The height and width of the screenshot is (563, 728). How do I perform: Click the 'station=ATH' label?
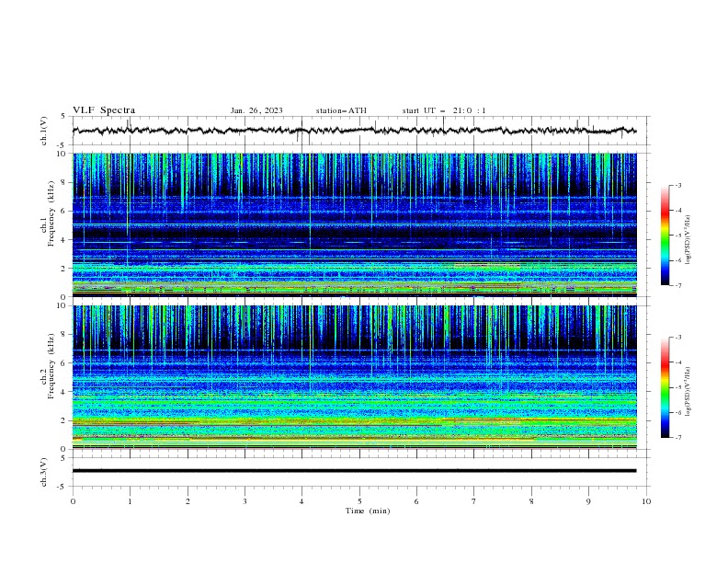(x=341, y=110)
